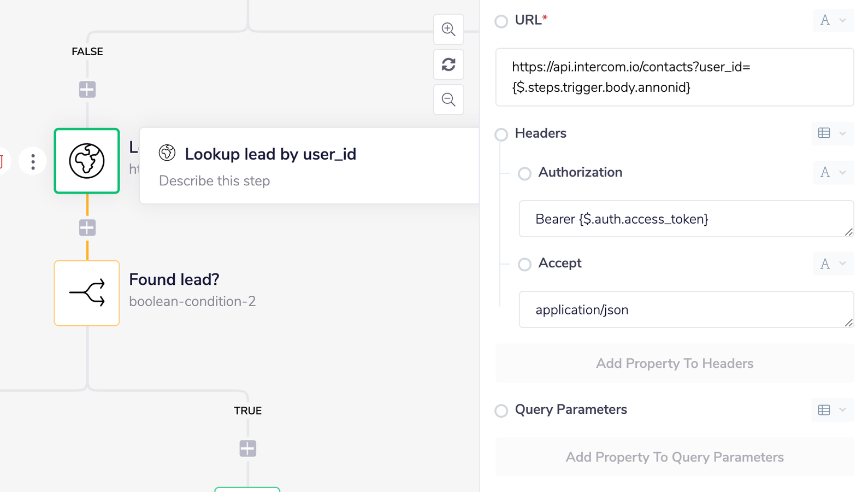Edit the Authorization Bearer token field
Image resolution: width=868 pixels, height=492 pixels.
686,219
